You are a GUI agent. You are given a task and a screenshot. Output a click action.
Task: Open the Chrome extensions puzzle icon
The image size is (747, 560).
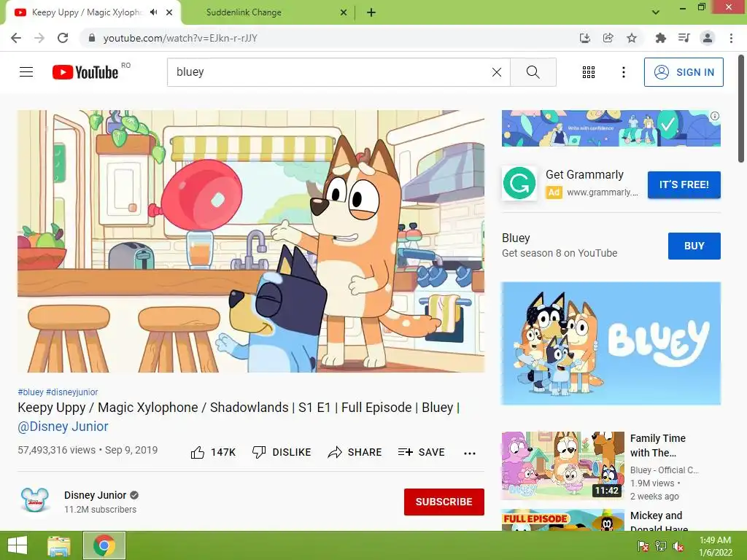coord(660,38)
